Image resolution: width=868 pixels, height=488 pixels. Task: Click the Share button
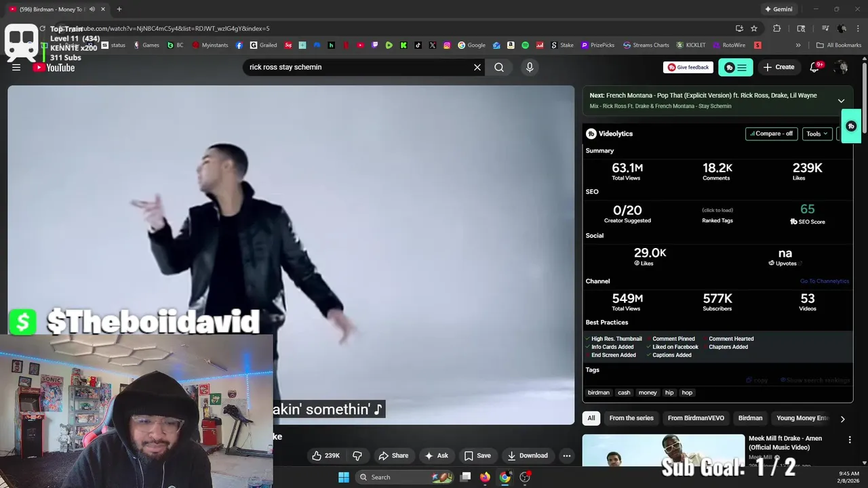click(393, 455)
